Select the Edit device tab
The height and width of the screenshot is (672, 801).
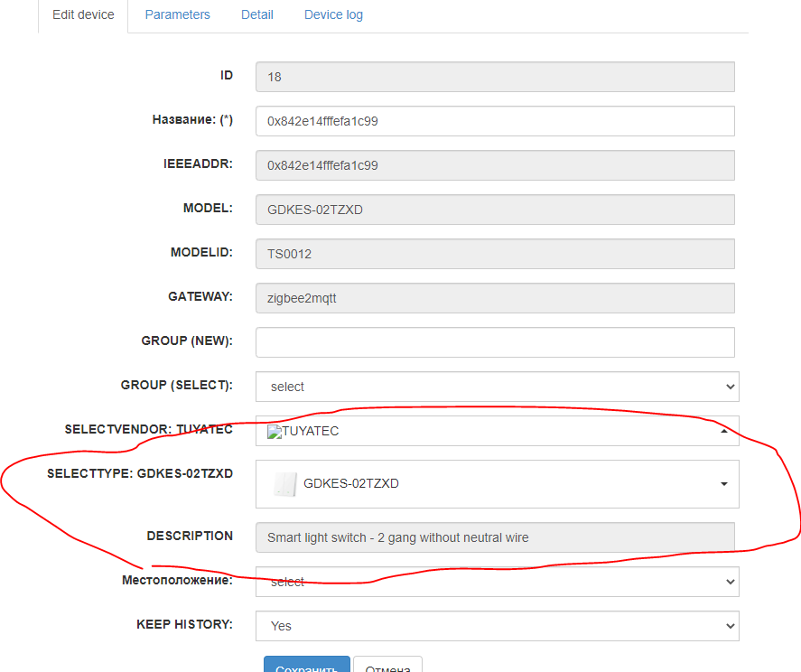tap(83, 14)
